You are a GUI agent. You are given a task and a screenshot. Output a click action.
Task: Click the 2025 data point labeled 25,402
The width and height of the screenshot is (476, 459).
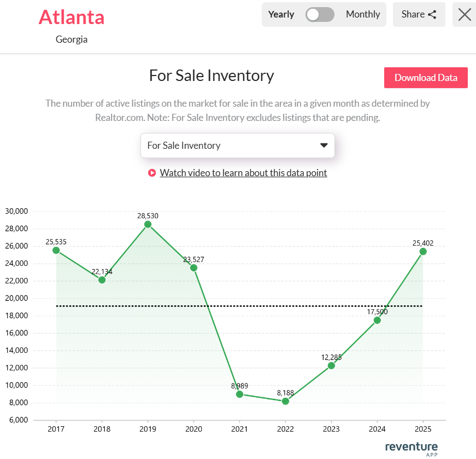click(423, 252)
